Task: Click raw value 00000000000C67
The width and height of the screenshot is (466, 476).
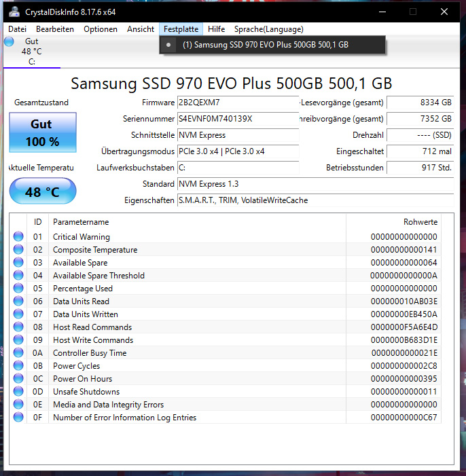Action: 404,418
